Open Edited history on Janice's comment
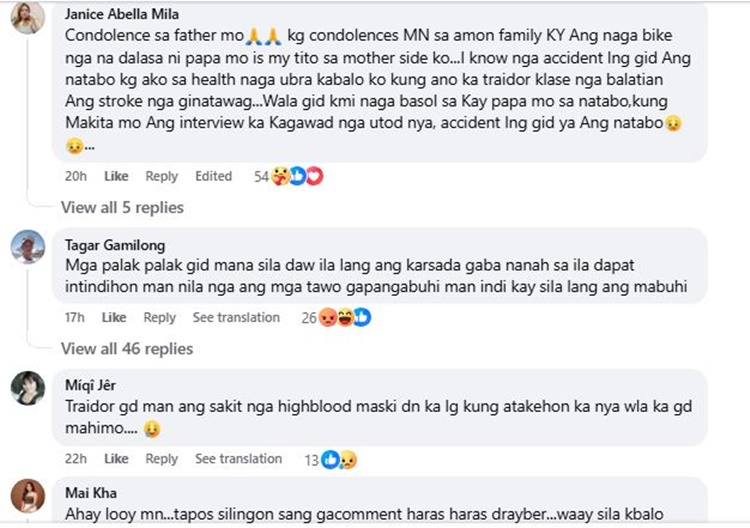 (x=213, y=176)
